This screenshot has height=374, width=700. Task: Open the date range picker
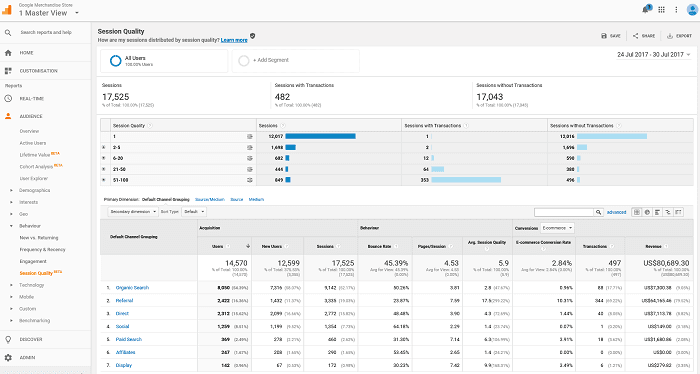654,54
